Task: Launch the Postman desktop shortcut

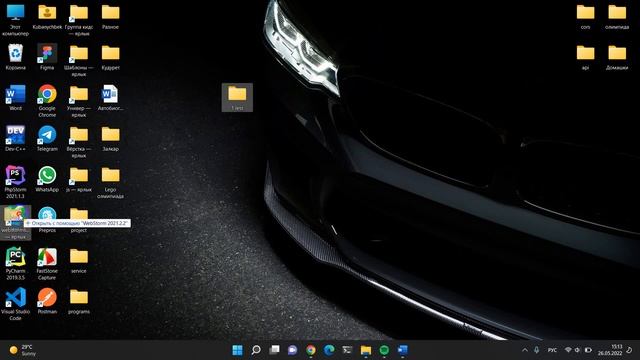Action: [47, 301]
